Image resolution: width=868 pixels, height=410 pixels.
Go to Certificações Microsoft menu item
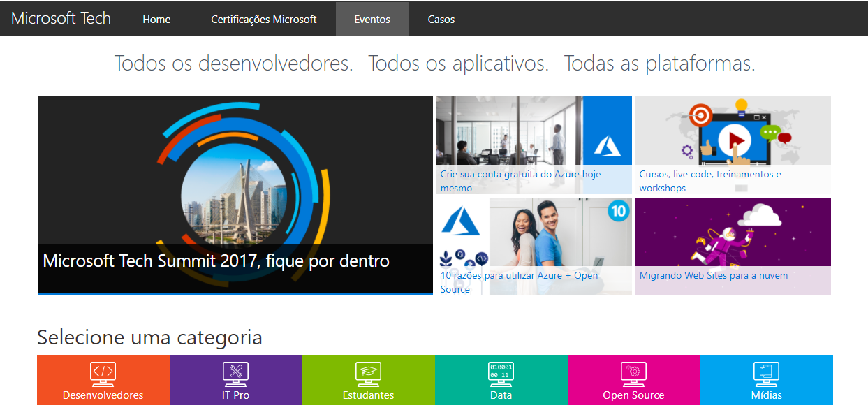pos(264,20)
